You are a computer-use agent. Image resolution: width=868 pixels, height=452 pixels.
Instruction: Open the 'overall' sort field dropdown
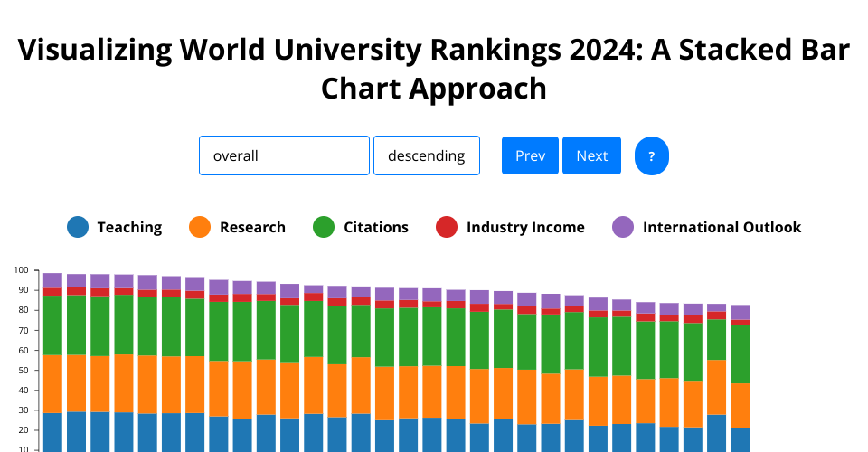point(284,155)
